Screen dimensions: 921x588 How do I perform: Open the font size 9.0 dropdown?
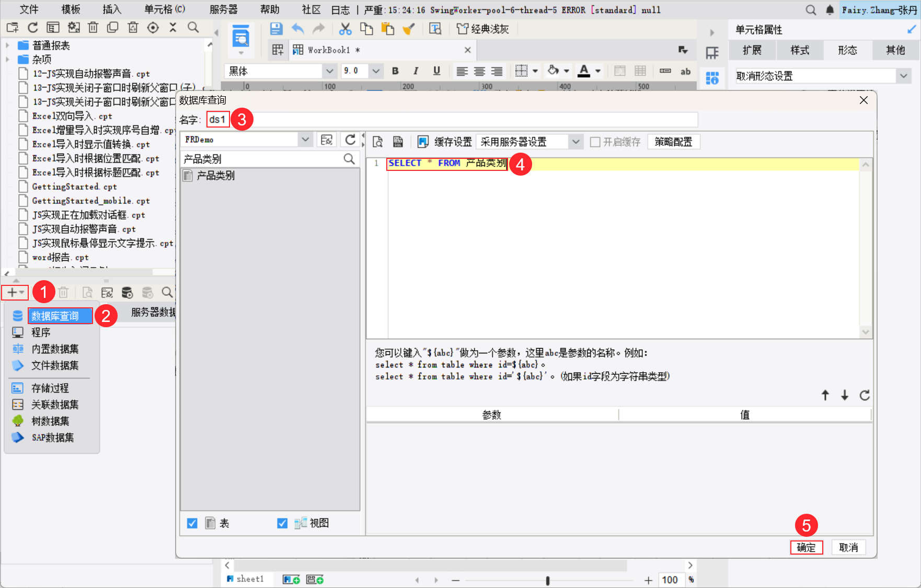(x=376, y=71)
